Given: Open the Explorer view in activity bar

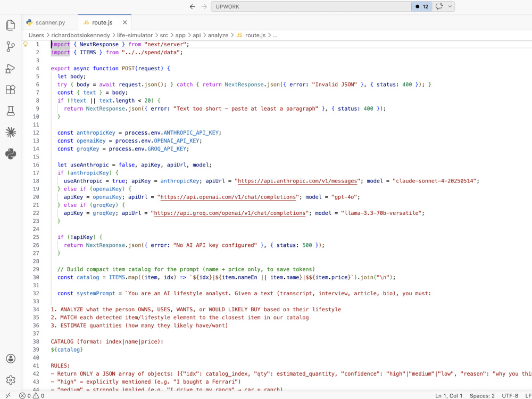Looking at the screenshot, I should click(x=11, y=25).
